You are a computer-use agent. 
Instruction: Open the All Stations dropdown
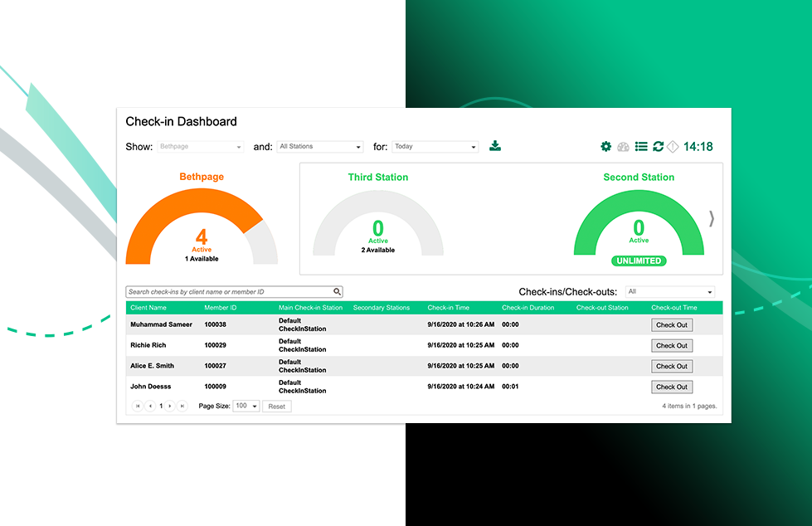320,147
